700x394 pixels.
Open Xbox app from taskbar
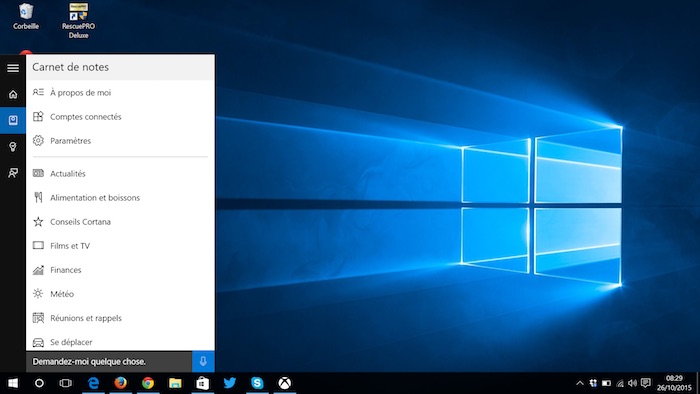click(284, 383)
